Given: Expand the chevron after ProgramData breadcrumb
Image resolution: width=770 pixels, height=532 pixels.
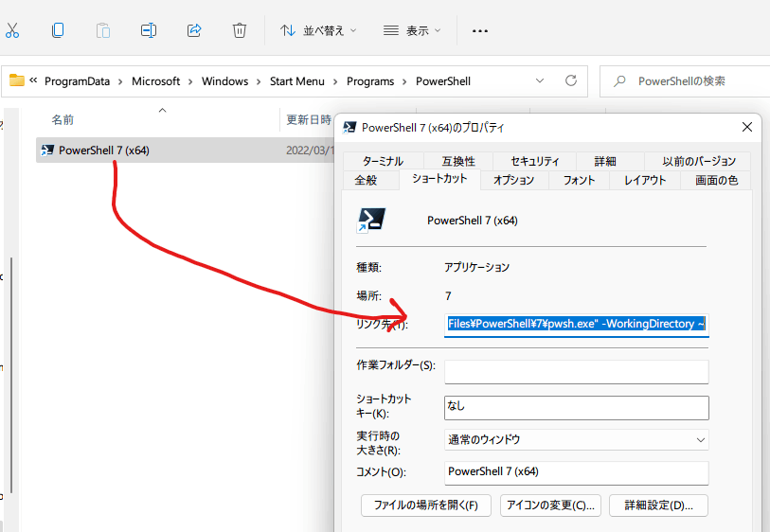Looking at the screenshot, I should [x=120, y=82].
